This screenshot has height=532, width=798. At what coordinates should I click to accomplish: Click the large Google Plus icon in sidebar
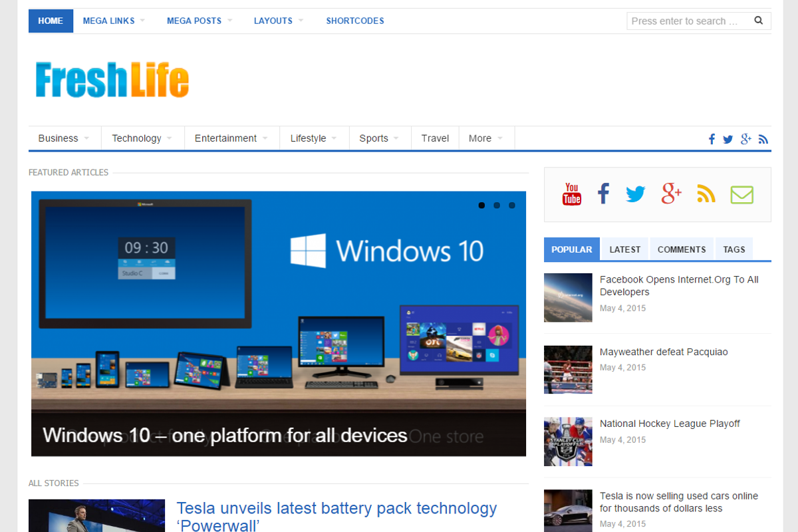(672, 194)
